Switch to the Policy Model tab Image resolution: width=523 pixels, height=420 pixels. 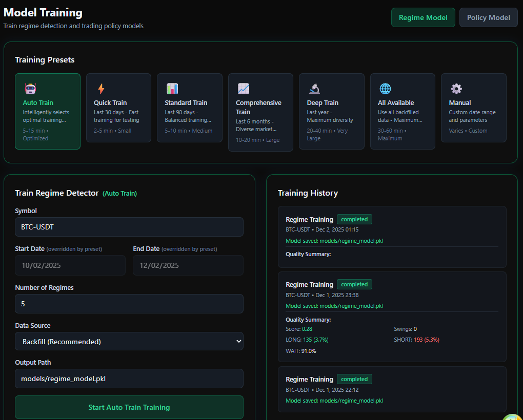click(x=488, y=17)
